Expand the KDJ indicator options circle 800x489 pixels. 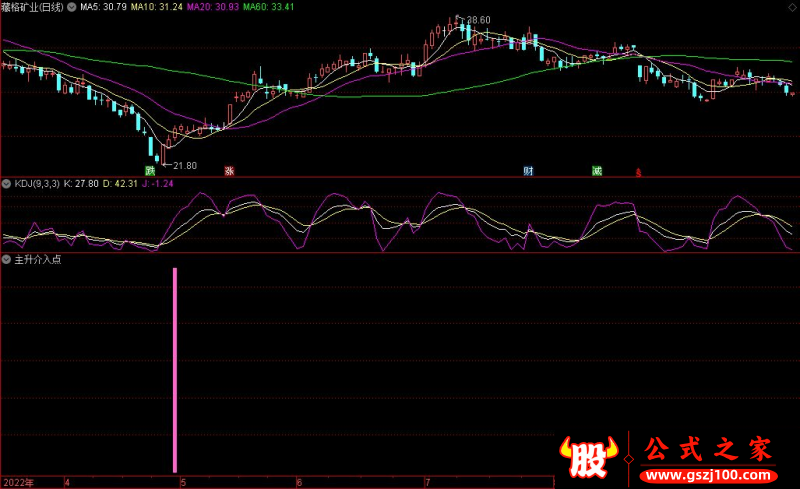tap(6, 184)
